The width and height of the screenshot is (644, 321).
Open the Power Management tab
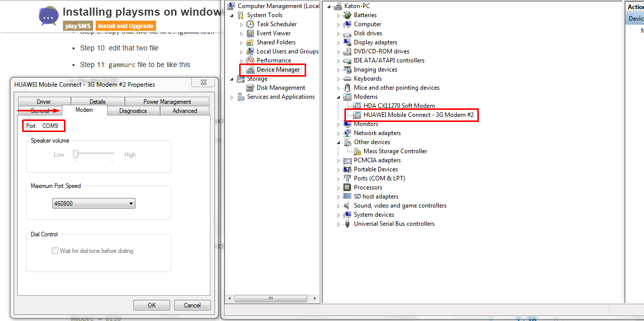[167, 102]
